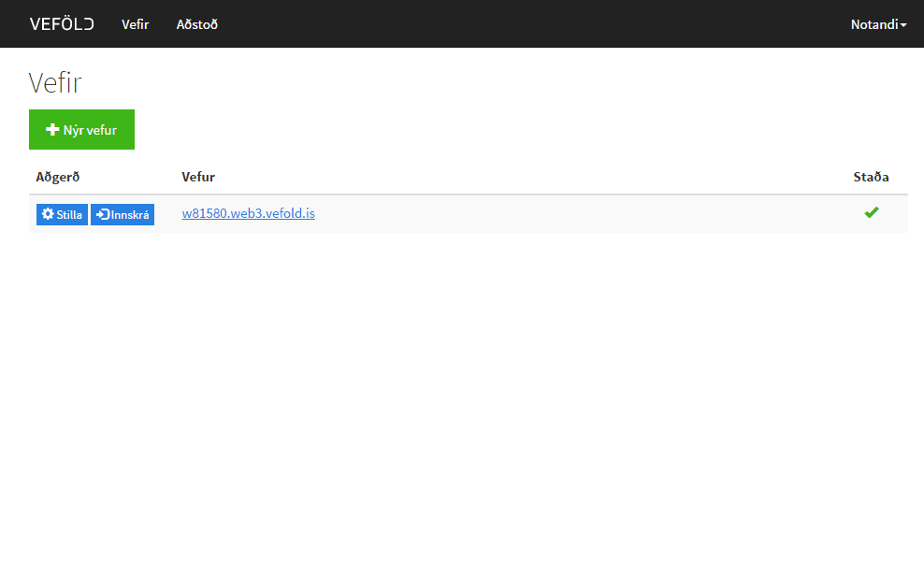Image resolution: width=924 pixels, height=562 pixels.
Task: Click the Aðgerð column header
Action: pyautogui.click(x=58, y=177)
